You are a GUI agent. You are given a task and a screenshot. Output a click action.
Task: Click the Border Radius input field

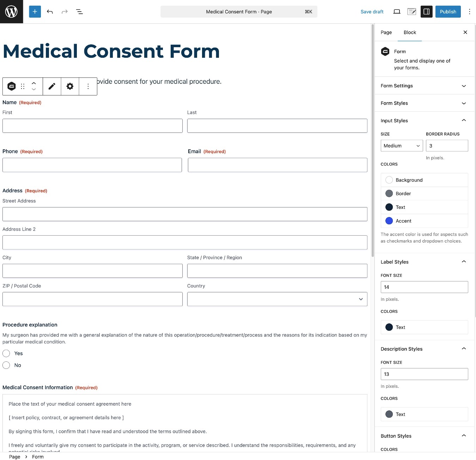point(447,145)
